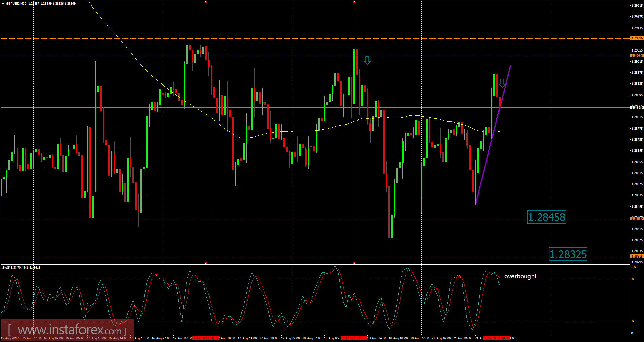644x342 pixels.
Task: Click the orange 1.28450 price tag
Action: [x=637, y=218]
